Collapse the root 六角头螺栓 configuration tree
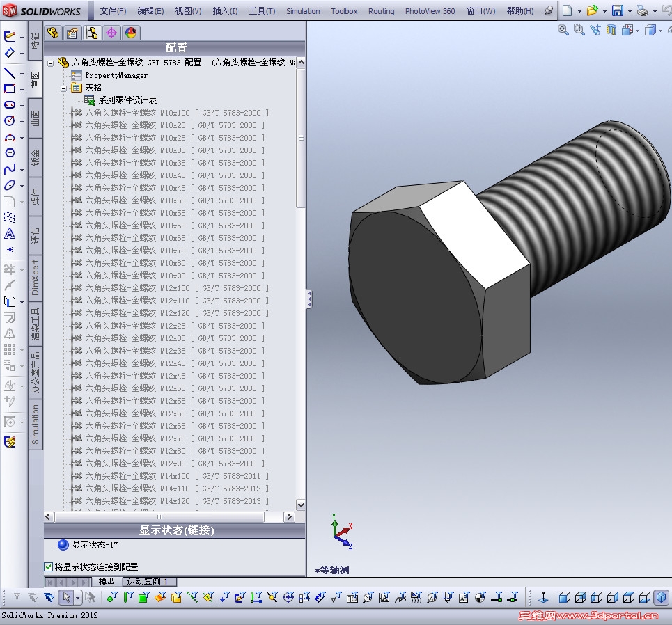The image size is (672, 625). pyautogui.click(x=51, y=63)
